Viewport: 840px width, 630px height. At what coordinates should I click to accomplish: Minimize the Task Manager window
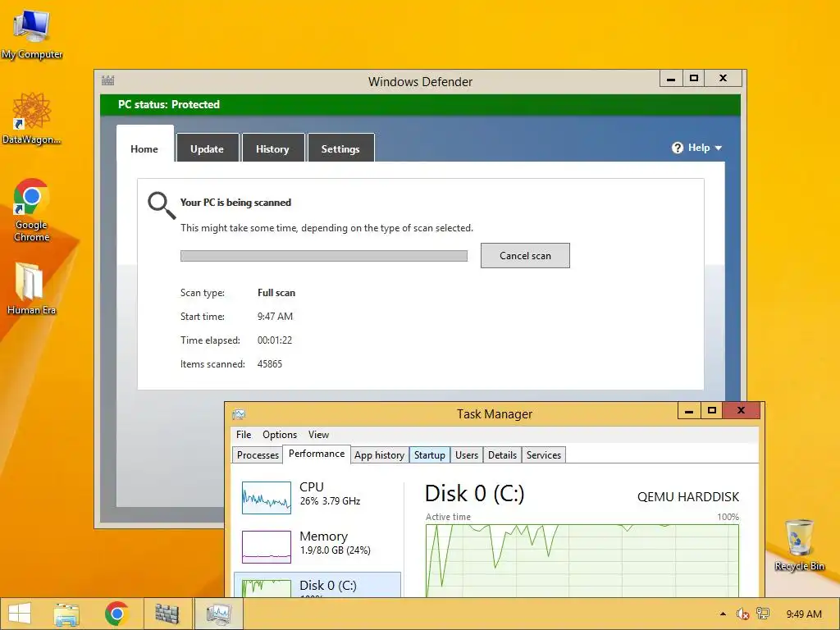[689, 410]
